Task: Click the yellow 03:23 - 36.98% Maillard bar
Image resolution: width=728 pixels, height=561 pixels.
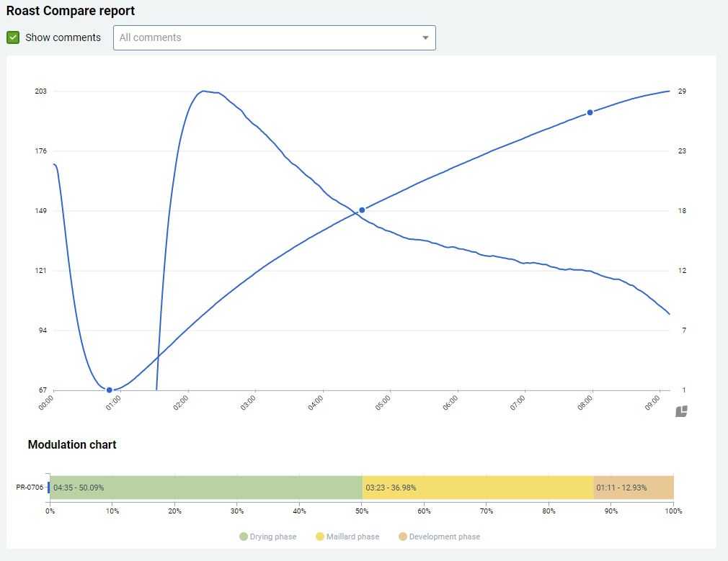Action: pyautogui.click(x=477, y=488)
